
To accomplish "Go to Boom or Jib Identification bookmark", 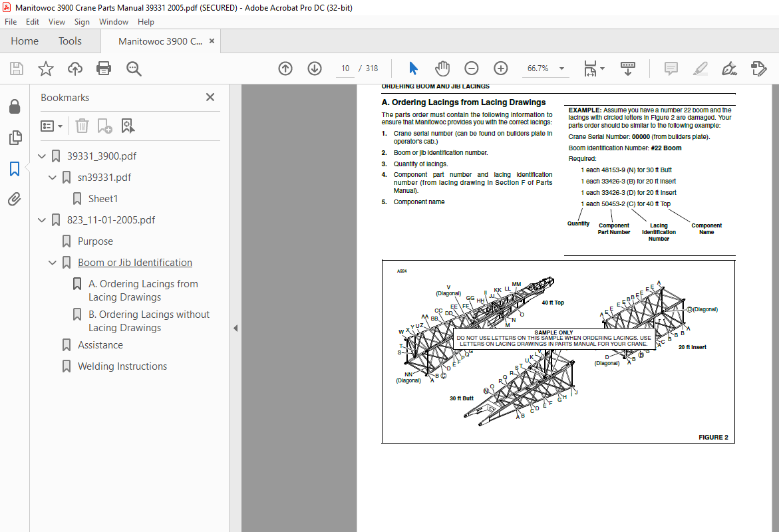I will point(134,262).
